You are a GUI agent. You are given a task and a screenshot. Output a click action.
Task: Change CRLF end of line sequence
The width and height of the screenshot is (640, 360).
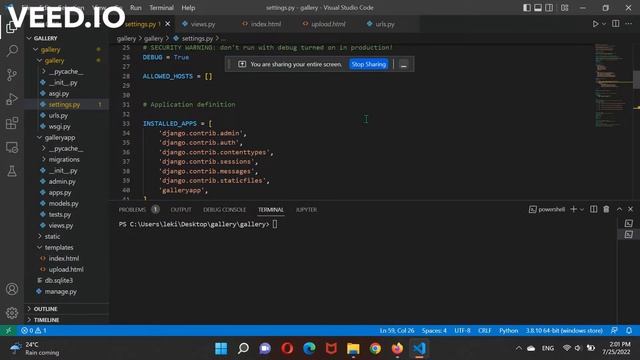click(484, 330)
